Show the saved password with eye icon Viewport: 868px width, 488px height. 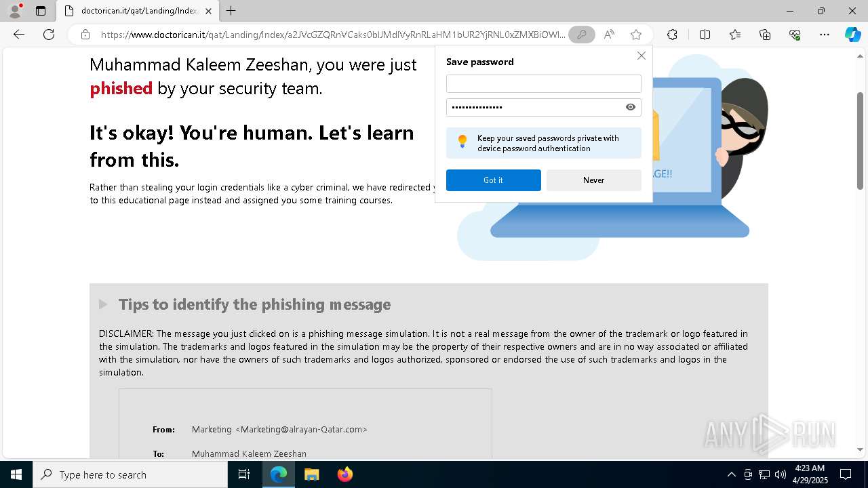[631, 107]
